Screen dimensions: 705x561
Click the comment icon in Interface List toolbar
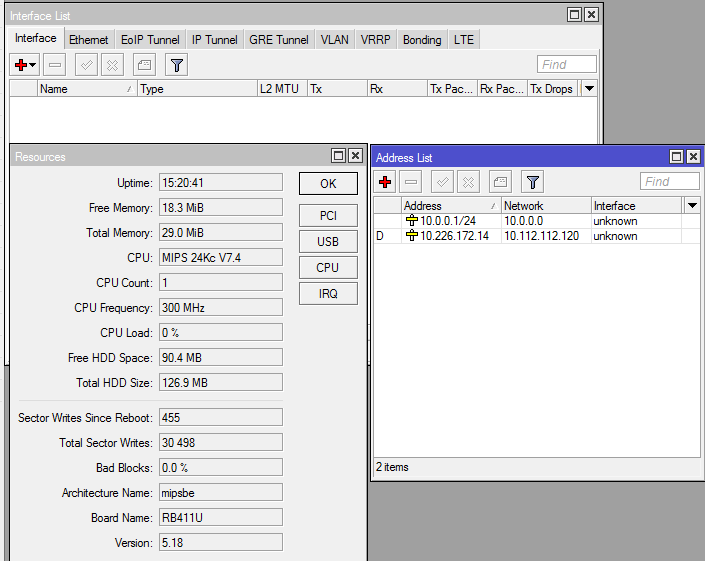click(144, 65)
